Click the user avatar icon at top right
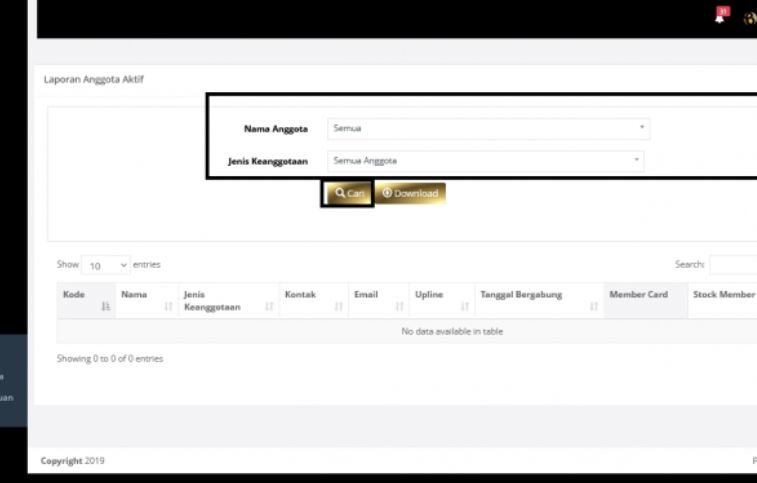 751,16
